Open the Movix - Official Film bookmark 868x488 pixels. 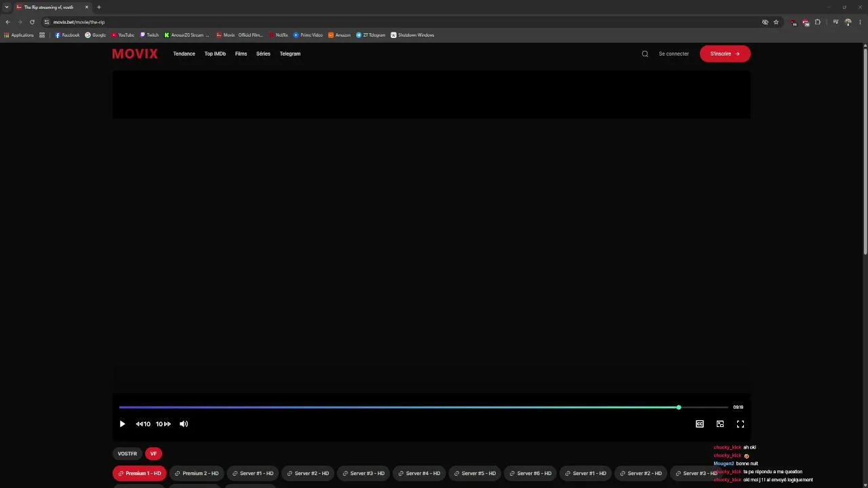(x=239, y=35)
